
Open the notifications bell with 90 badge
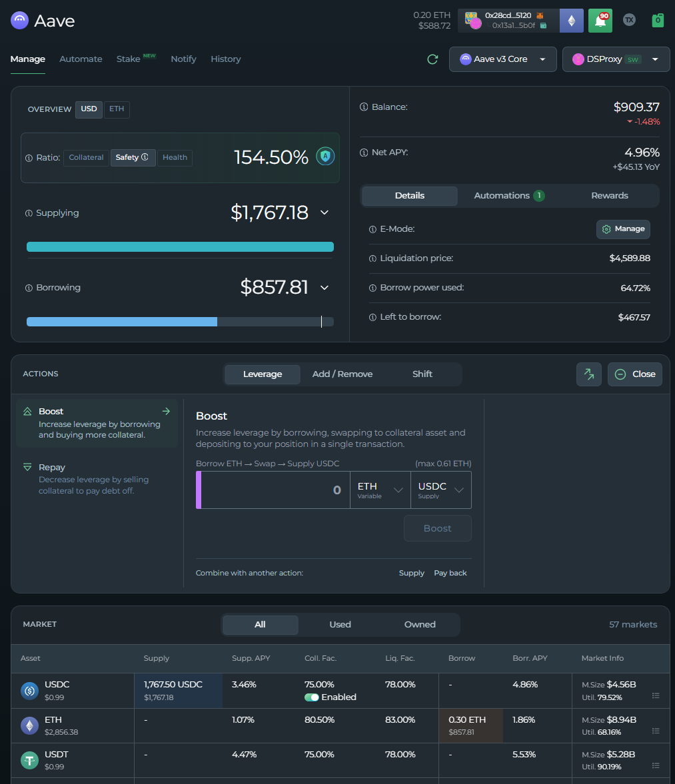[600, 21]
